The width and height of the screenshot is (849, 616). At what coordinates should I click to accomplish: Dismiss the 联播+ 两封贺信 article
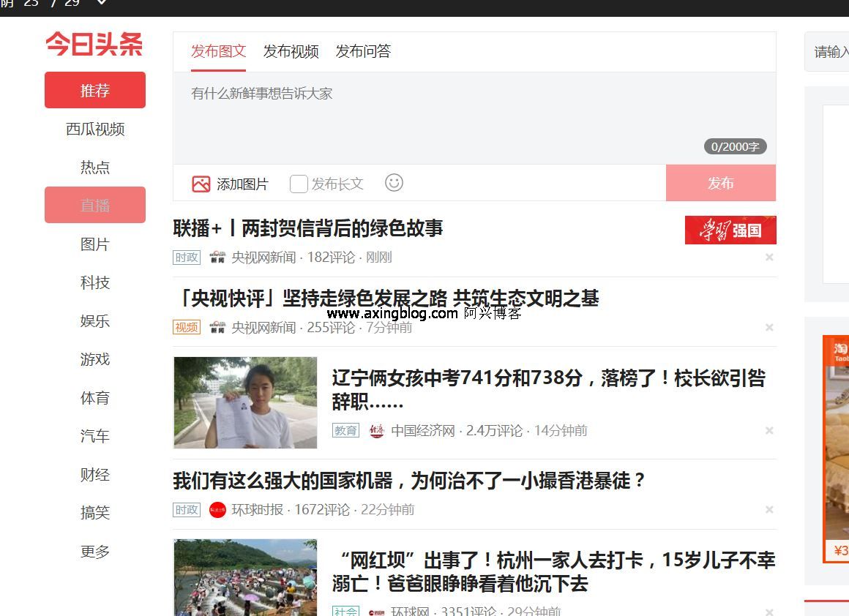(x=769, y=257)
